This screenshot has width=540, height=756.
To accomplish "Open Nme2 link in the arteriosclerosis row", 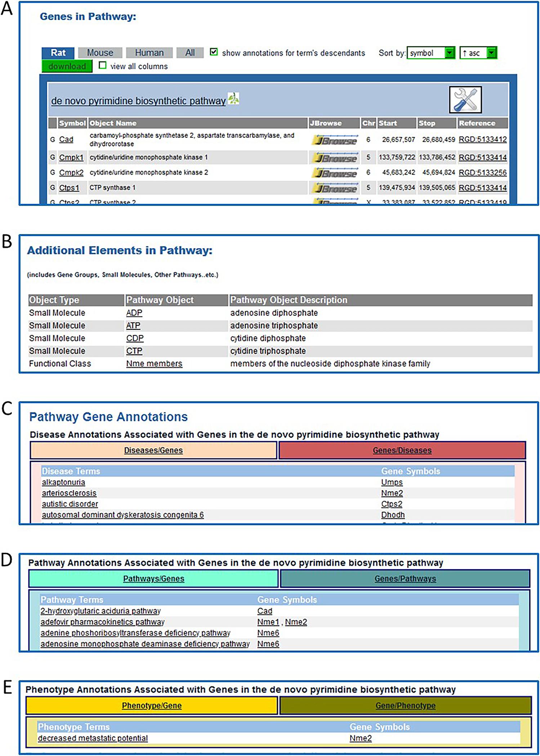I will (x=392, y=493).
